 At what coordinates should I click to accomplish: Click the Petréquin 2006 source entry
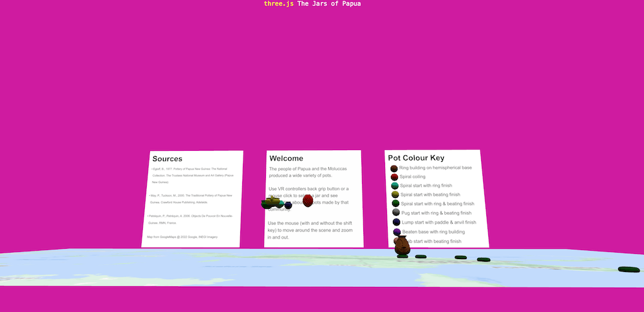(x=189, y=219)
